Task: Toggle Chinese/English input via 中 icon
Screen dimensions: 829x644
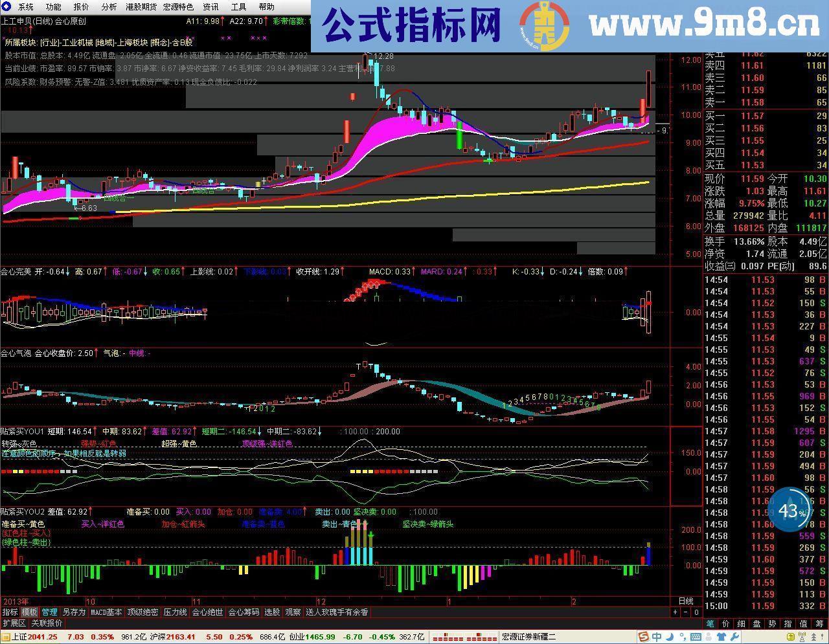Action: pyautogui.click(x=655, y=638)
